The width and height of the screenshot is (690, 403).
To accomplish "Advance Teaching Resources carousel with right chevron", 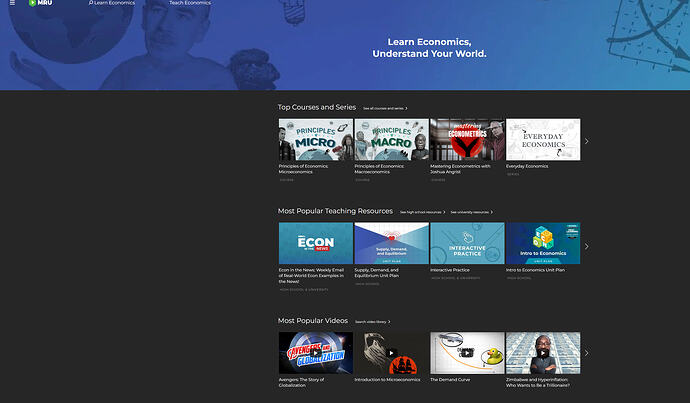I will (x=587, y=246).
